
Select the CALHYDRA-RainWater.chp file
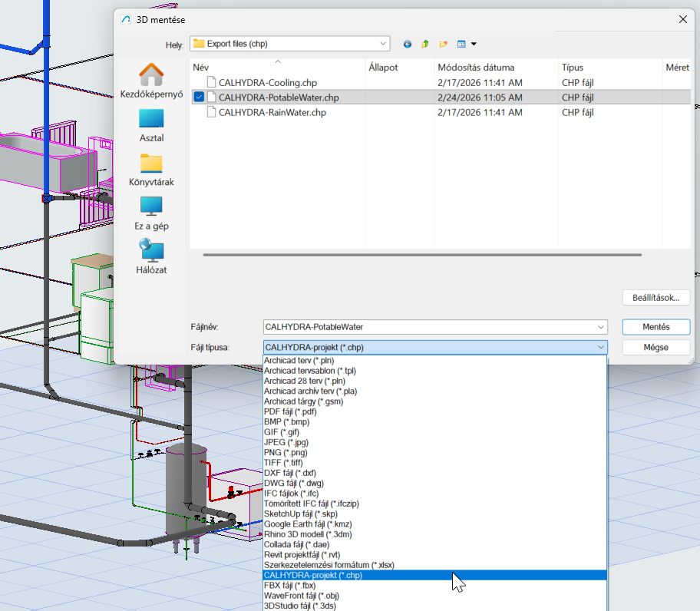[272, 113]
